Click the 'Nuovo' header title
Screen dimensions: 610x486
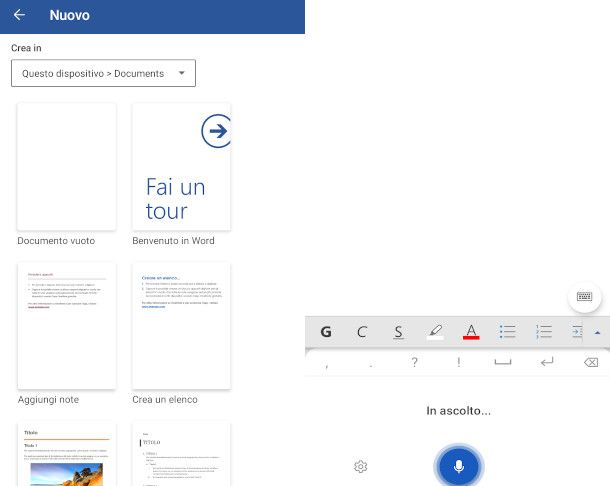pos(70,15)
